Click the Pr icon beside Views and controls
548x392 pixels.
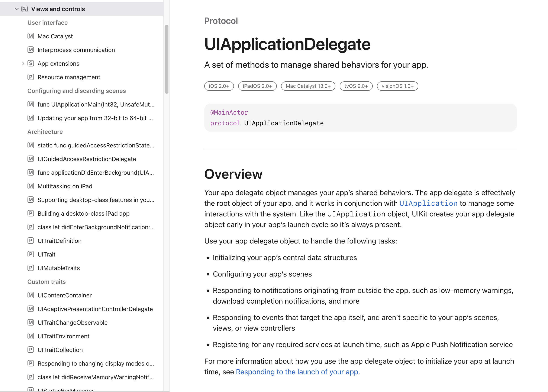(24, 9)
